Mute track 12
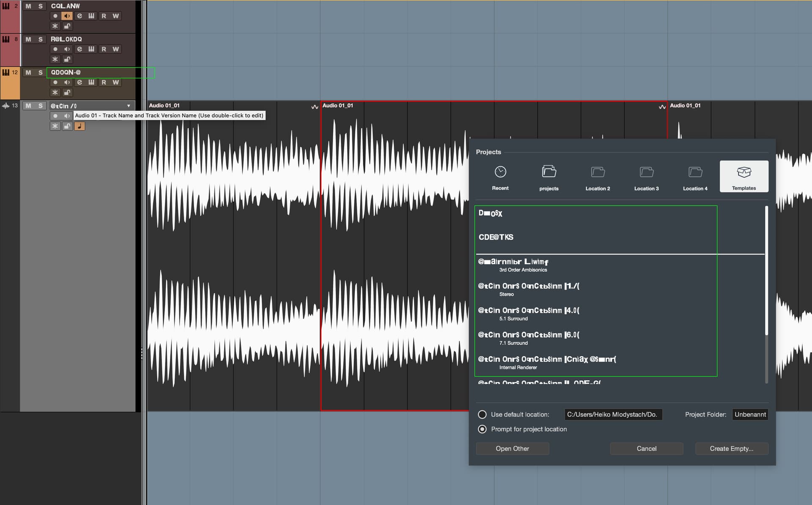Screen dimensions: 812x505 pyautogui.click(x=28, y=72)
